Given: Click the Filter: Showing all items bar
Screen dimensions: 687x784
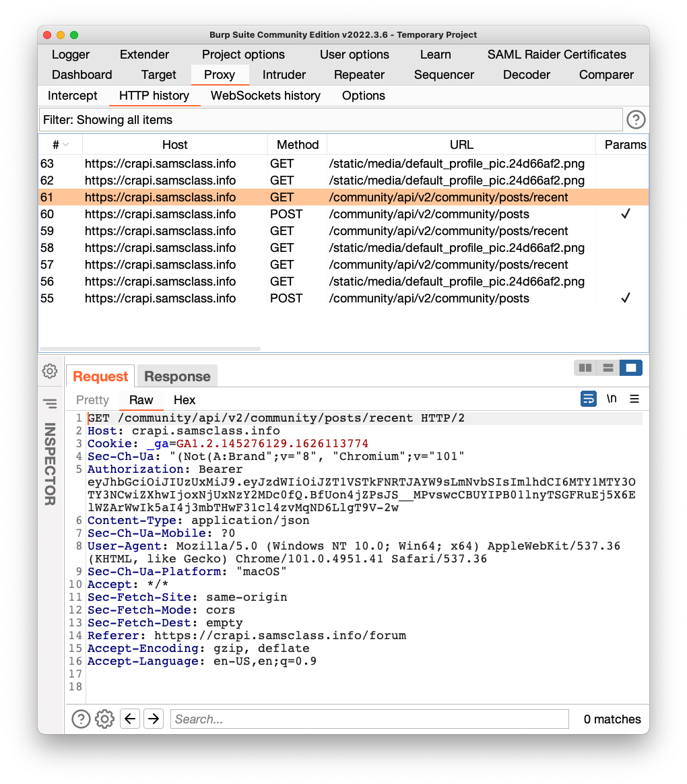Looking at the screenshot, I should coord(331,120).
